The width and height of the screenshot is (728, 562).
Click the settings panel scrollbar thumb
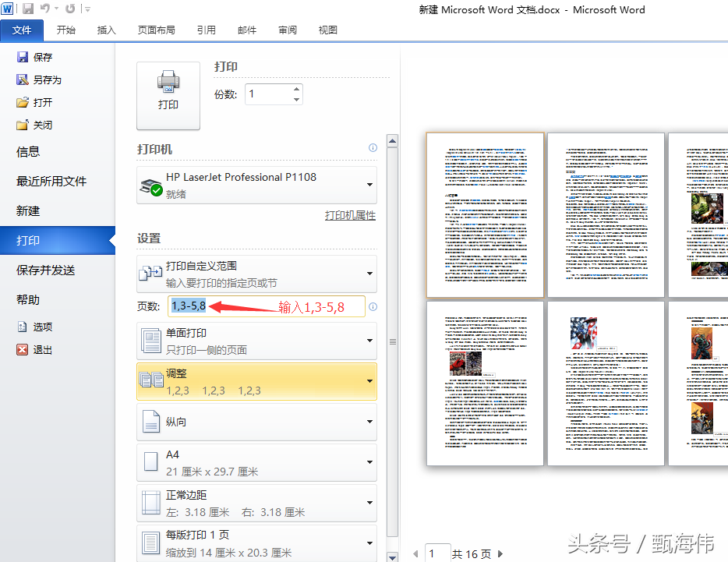[392, 342]
